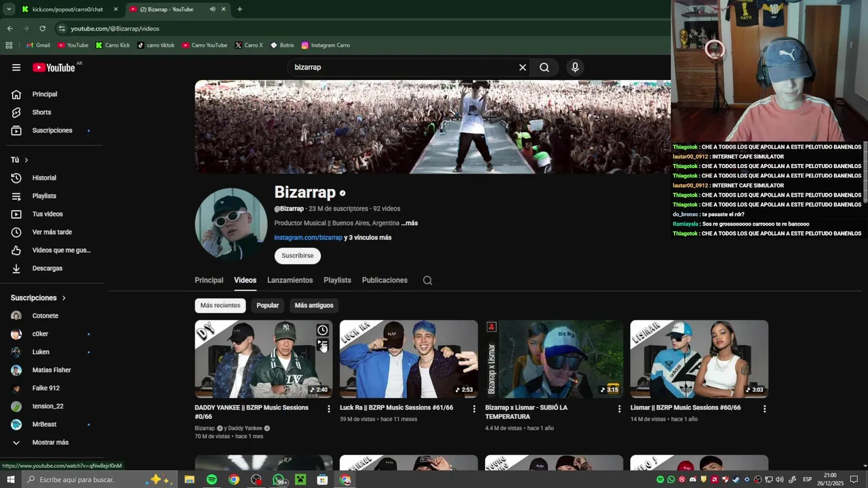The width and height of the screenshot is (868, 488).
Task: Open File Explorer from the taskbar
Action: (189, 479)
